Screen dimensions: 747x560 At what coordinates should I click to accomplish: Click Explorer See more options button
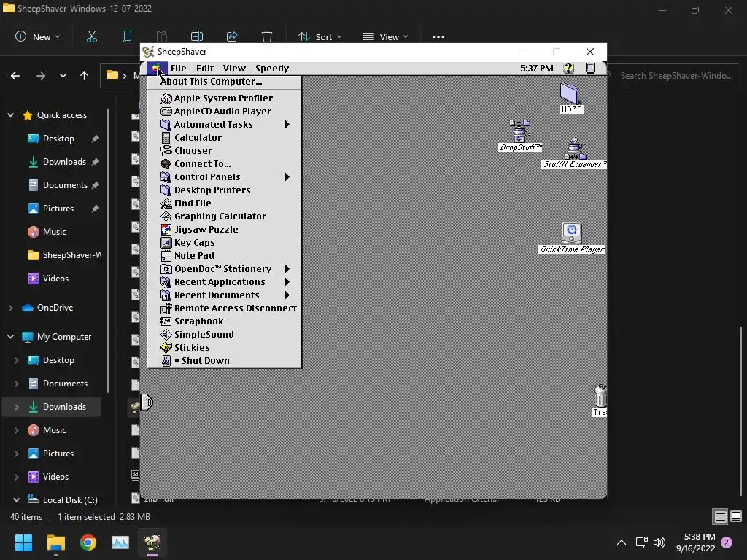[x=438, y=36]
